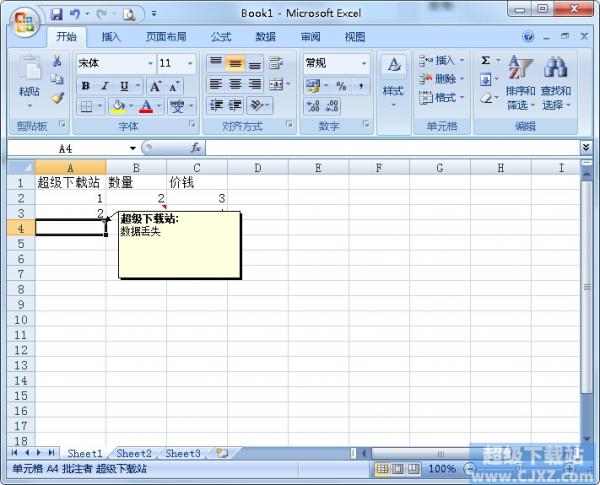Image resolution: width=600 pixels, height=485 pixels.
Task: Click the 样式 styles button
Action: click(393, 80)
